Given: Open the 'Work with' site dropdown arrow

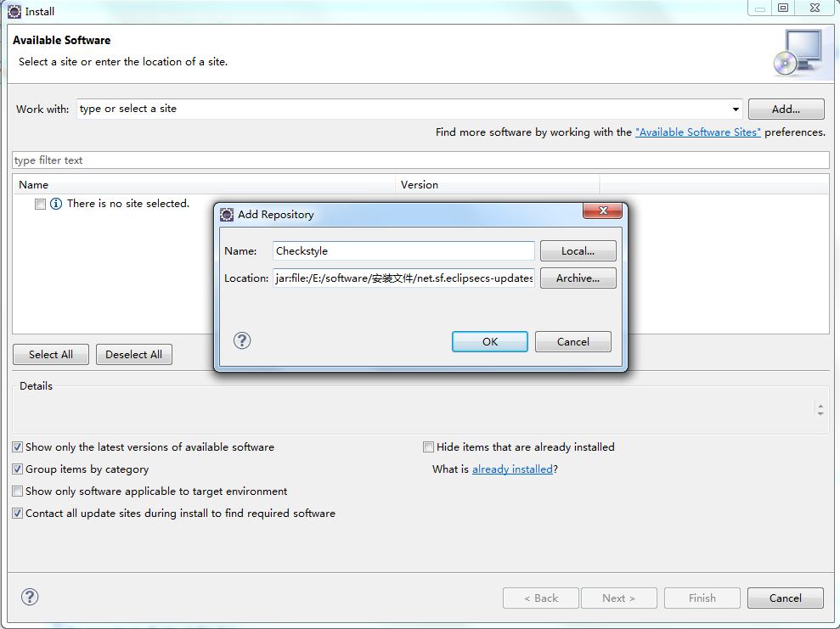Looking at the screenshot, I should pos(736,110).
